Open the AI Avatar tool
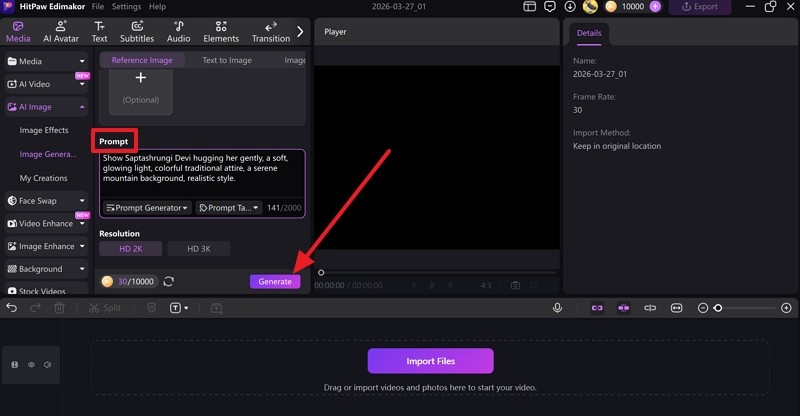The height and width of the screenshot is (416, 800). click(61, 31)
